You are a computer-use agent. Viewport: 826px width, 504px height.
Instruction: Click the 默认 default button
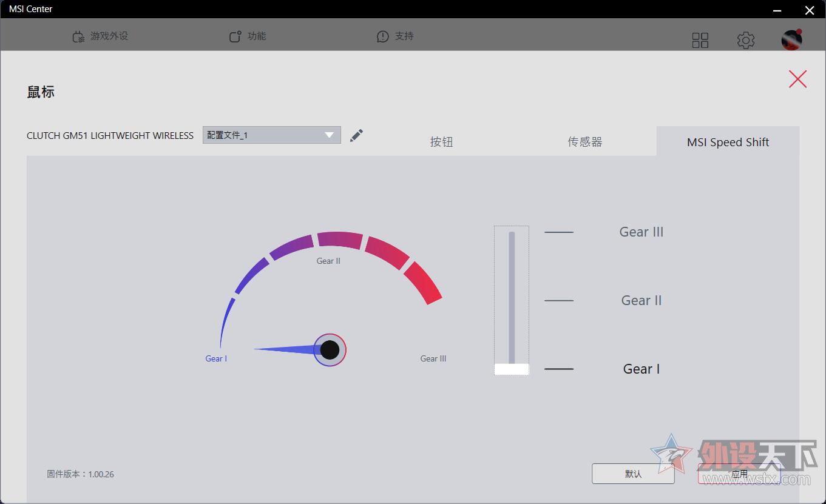tap(633, 474)
